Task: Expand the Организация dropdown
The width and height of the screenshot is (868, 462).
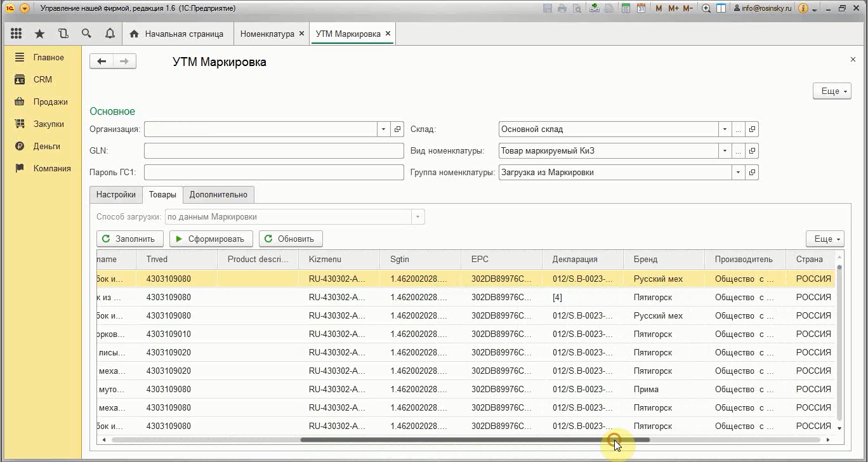Action: [383, 129]
